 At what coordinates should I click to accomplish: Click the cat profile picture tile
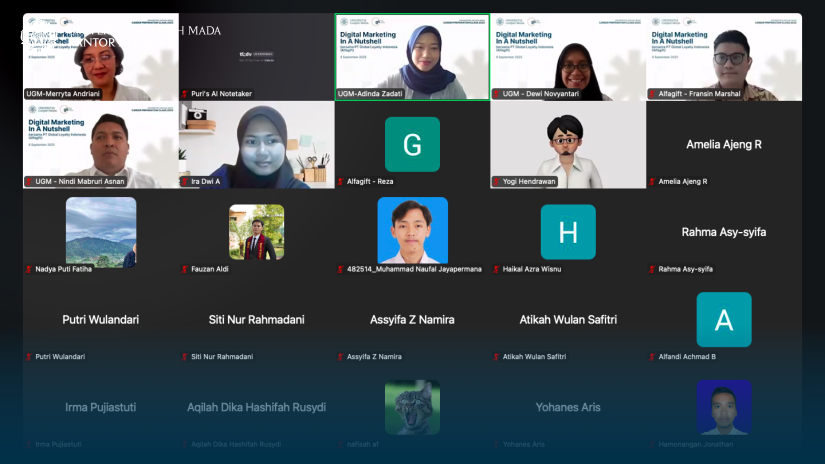412,407
